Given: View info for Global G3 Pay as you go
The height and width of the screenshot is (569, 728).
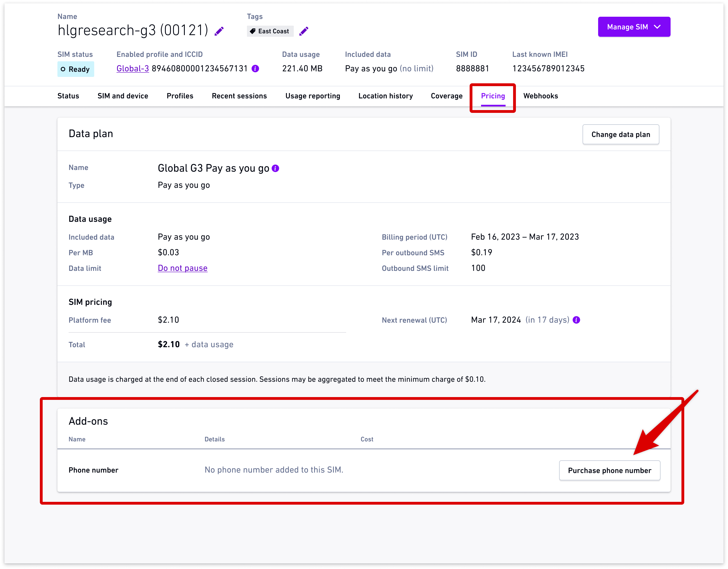Looking at the screenshot, I should [x=276, y=168].
